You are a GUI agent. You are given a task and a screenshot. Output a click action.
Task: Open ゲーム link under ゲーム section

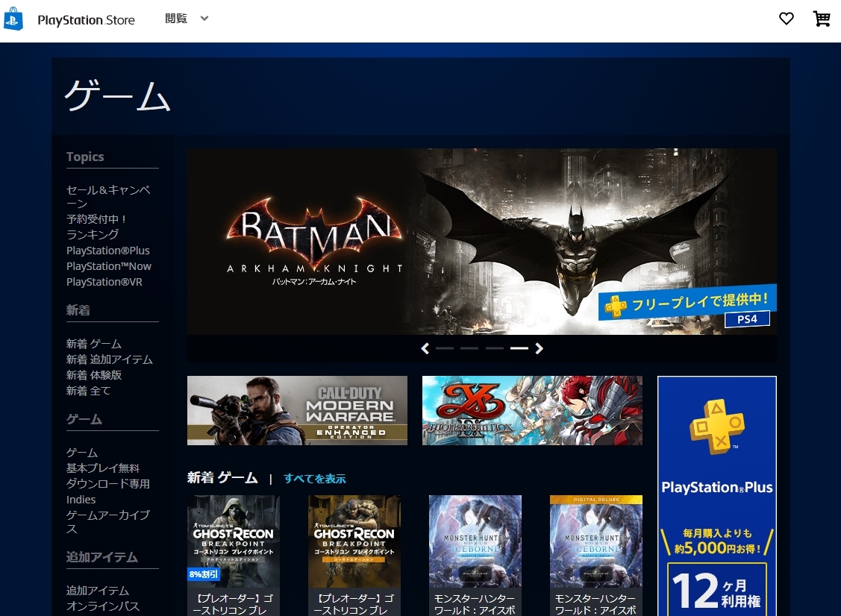[82, 453]
